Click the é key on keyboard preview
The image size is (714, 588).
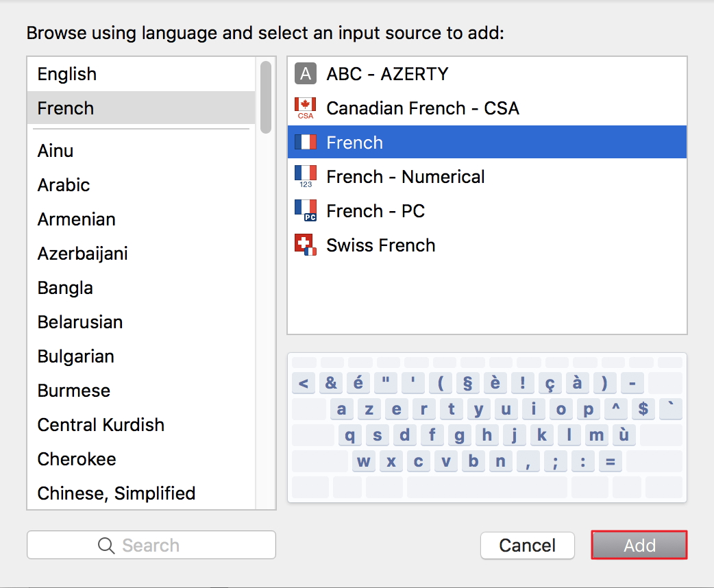coord(358,382)
